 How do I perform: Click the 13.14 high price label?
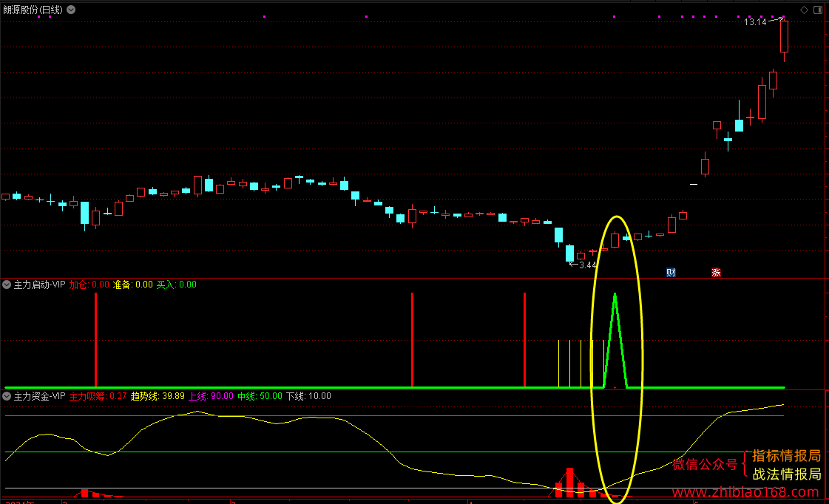click(x=755, y=22)
